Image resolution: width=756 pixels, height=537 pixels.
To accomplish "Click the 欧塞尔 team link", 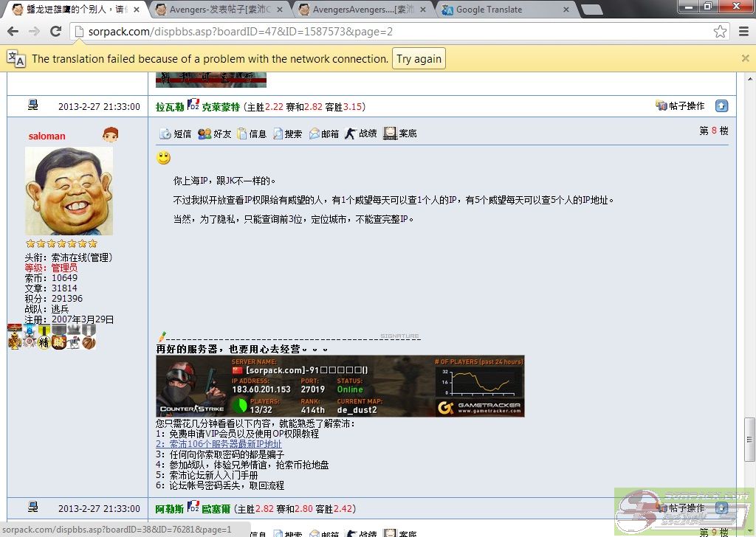I will pyautogui.click(x=216, y=509).
